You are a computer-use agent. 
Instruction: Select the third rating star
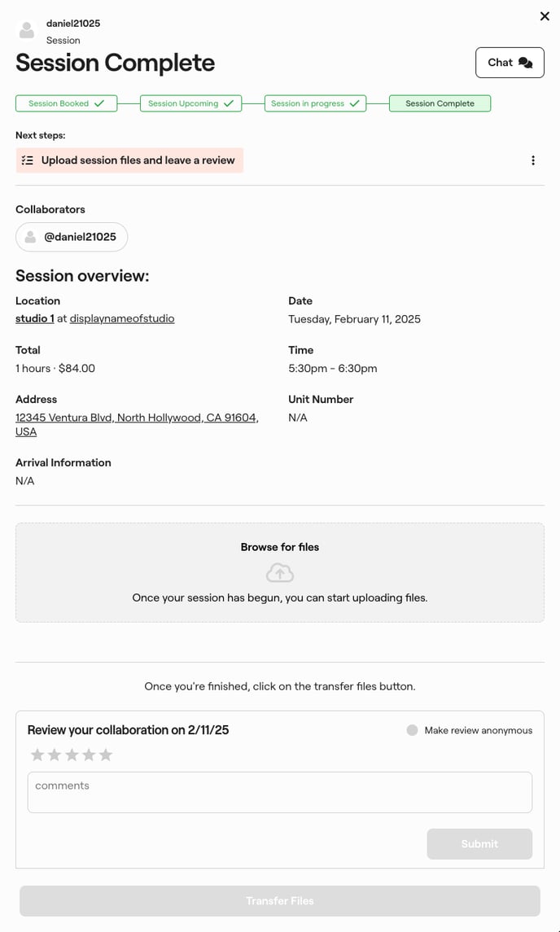[72, 755]
